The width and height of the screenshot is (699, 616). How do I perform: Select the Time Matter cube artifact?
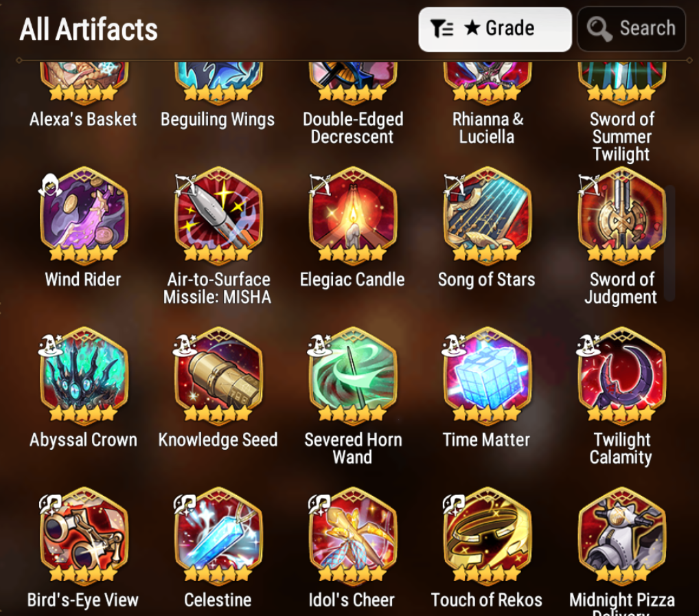pyautogui.click(x=488, y=376)
